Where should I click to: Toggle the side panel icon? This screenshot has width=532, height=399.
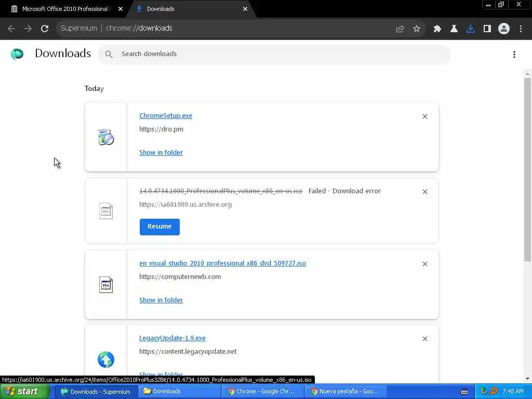tap(487, 29)
